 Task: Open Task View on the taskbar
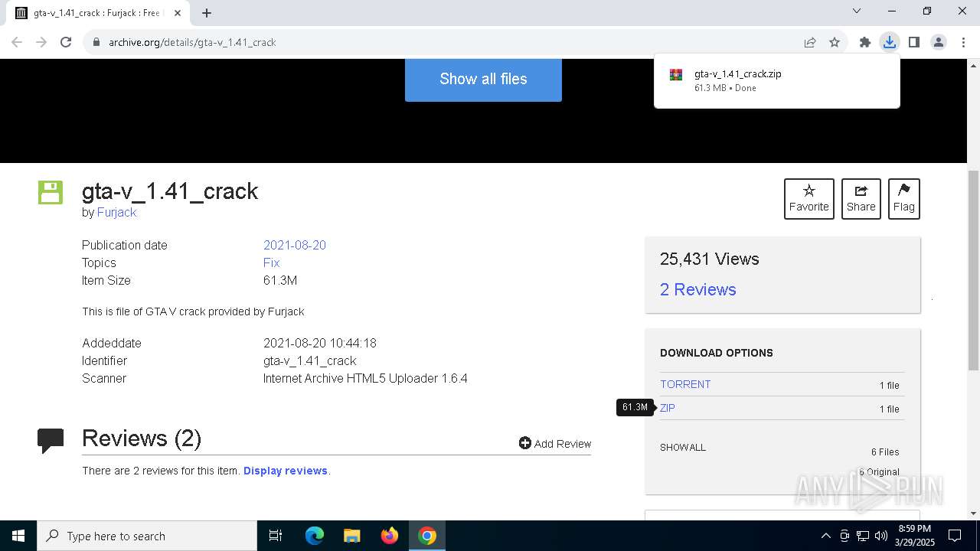click(x=276, y=536)
